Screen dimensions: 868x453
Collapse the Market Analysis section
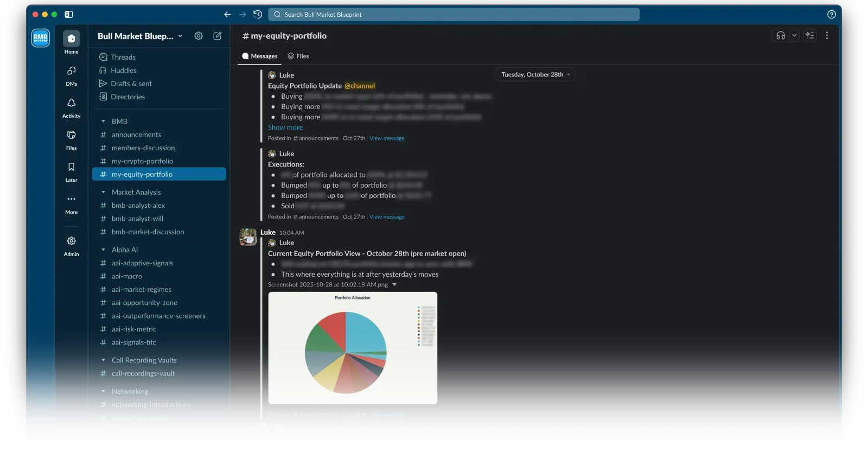103,193
